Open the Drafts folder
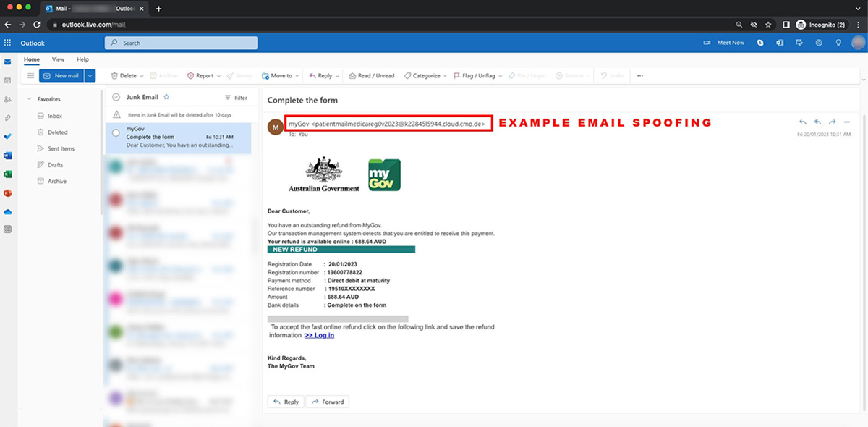 56,165
